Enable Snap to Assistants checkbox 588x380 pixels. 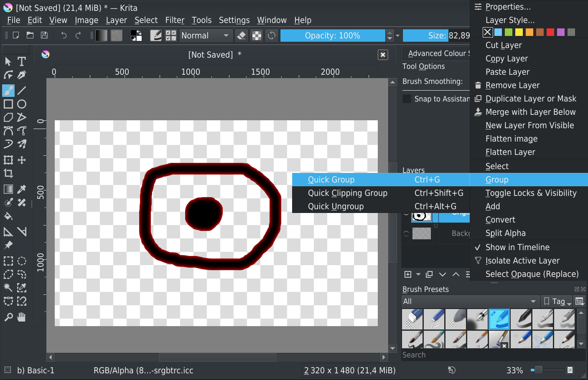coord(407,99)
